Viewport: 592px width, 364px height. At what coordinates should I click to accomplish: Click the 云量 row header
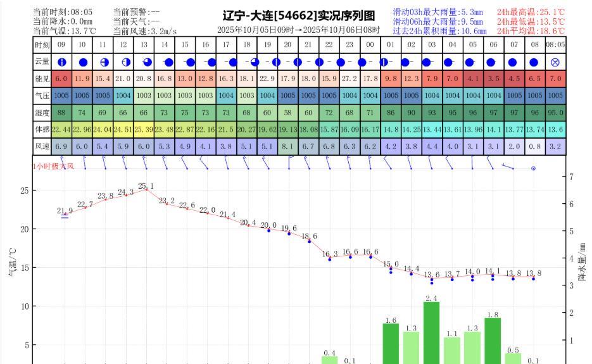tap(42, 61)
